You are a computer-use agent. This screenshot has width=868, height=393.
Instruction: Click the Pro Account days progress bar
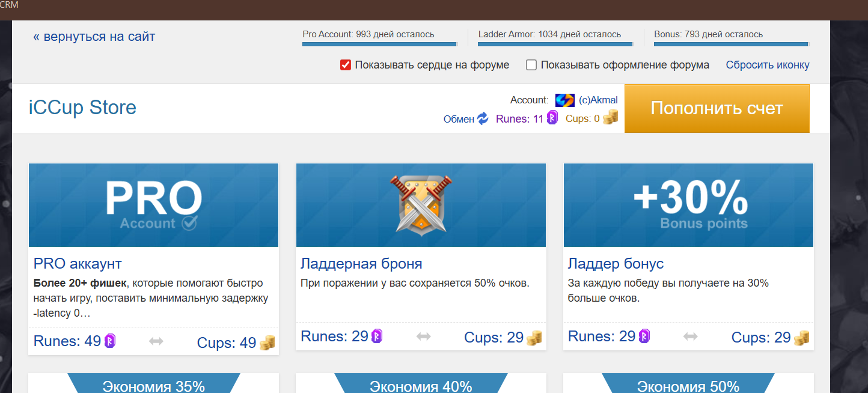click(379, 44)
